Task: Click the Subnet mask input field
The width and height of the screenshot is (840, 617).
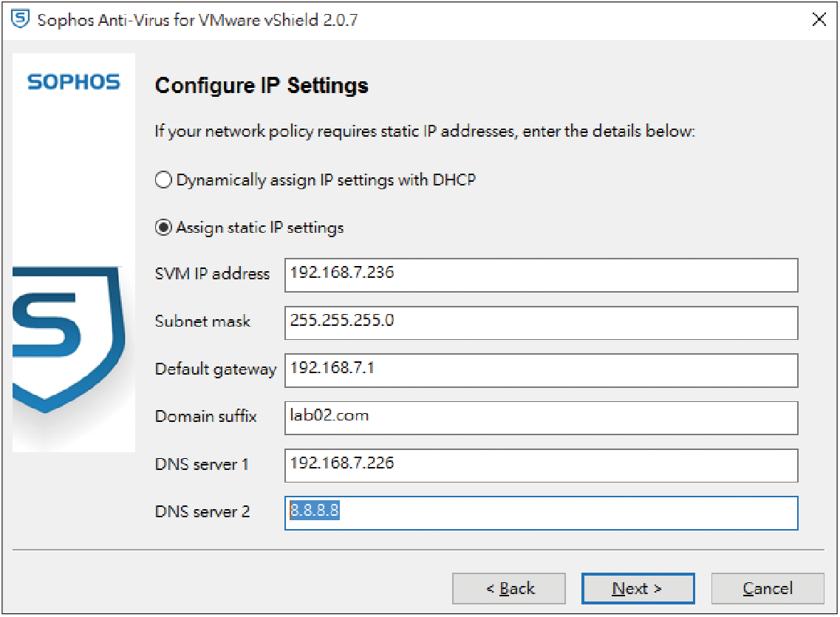Action: (541, 323)
